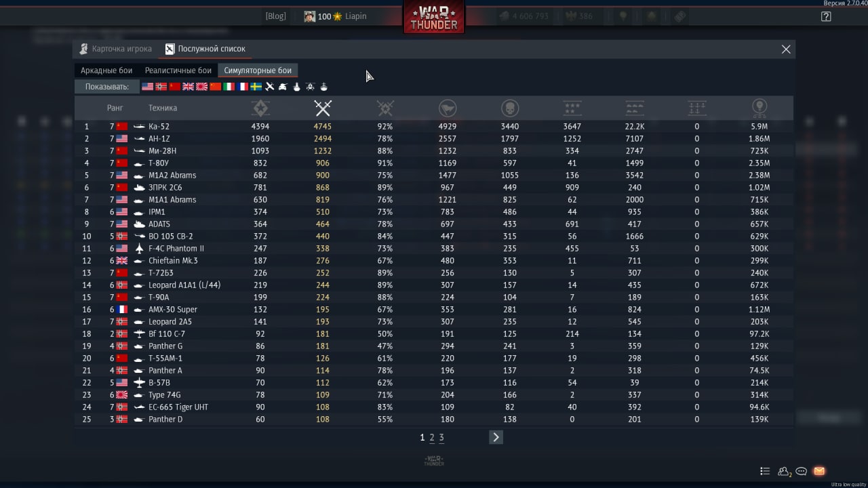
Task: Switch to Карточка игрока tab
Action: click(115, 49)
